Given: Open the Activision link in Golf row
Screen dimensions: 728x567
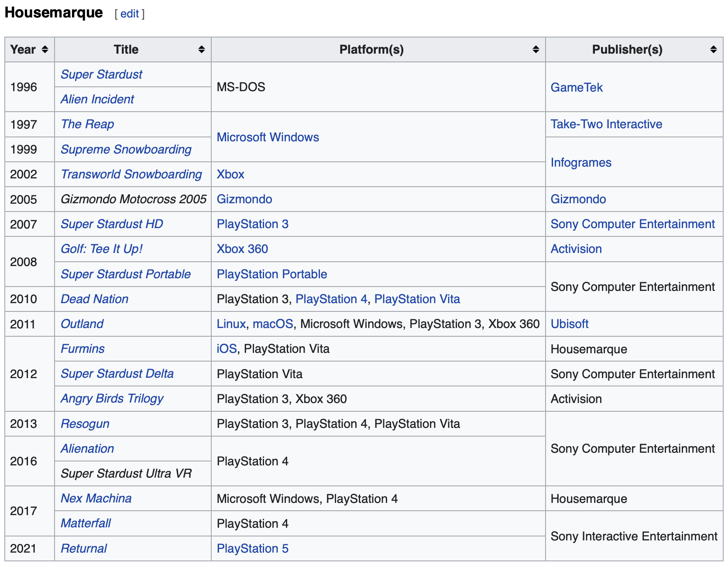Looking at the screenshot, I should coord(576,249).
